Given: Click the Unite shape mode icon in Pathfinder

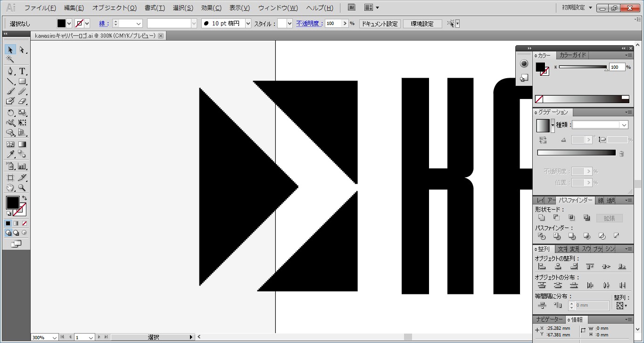Looking at the screenshot, I should point(541,218).
